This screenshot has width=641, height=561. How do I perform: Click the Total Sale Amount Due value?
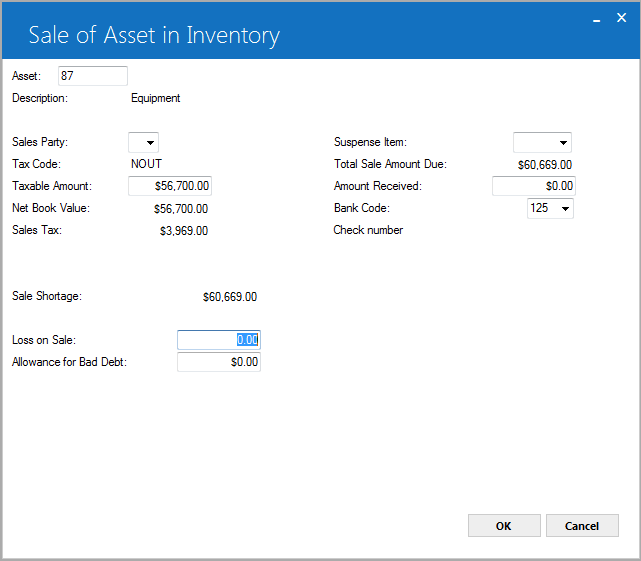pos(545,165)
